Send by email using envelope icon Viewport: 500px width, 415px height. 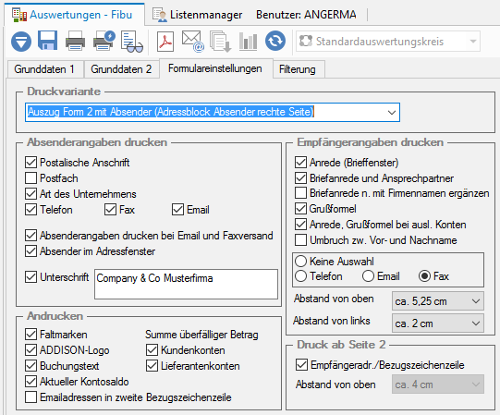pos(193,41)
